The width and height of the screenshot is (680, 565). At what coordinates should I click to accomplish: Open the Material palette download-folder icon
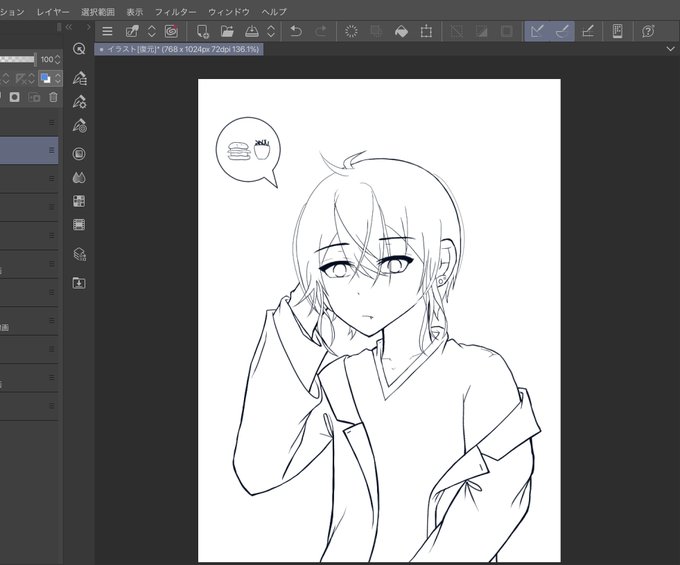pos(79,283)
